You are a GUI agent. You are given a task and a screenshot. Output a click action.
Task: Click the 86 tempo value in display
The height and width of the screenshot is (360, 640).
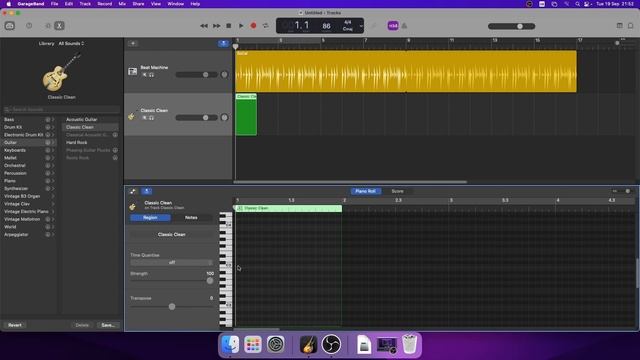pos(326,26)
